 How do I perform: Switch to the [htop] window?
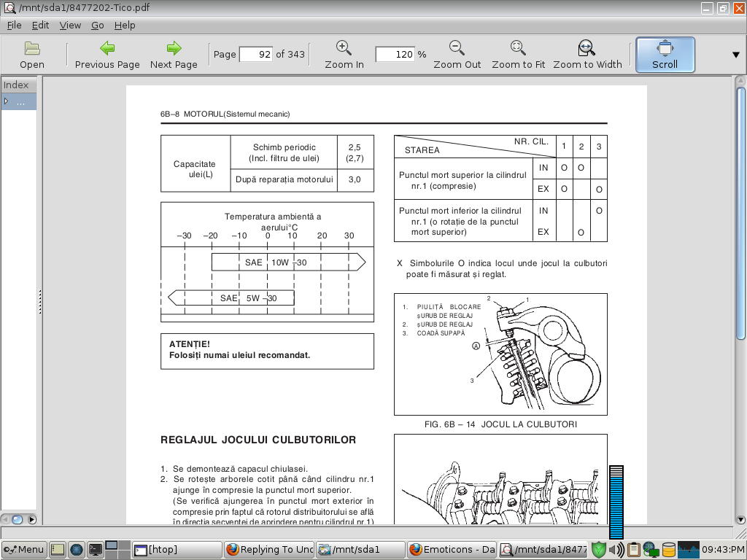point(177,550)
